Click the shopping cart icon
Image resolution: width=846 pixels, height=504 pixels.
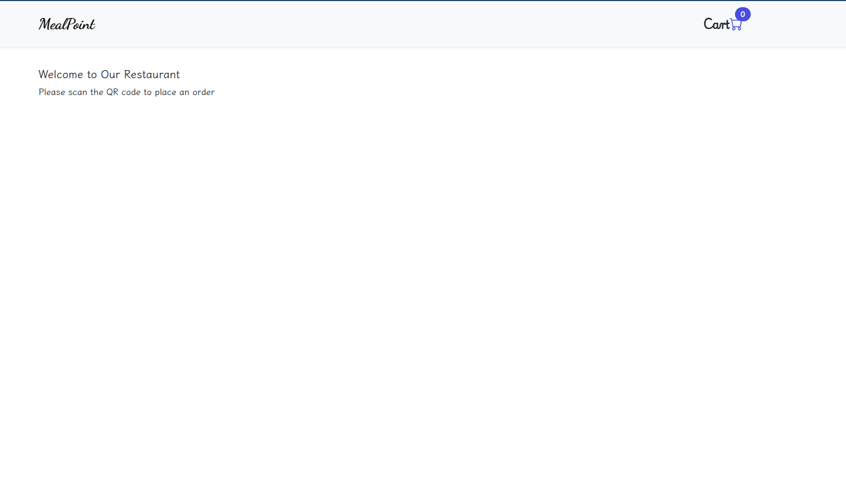[736, 24]
